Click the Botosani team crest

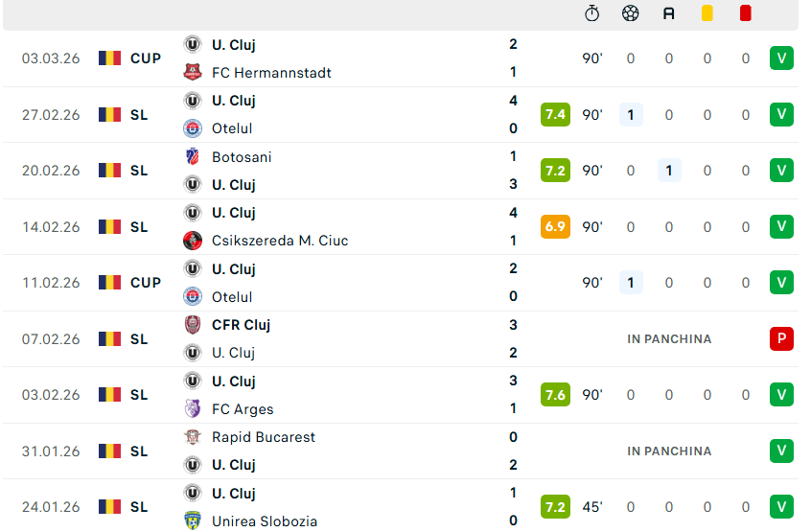(193, 156)
